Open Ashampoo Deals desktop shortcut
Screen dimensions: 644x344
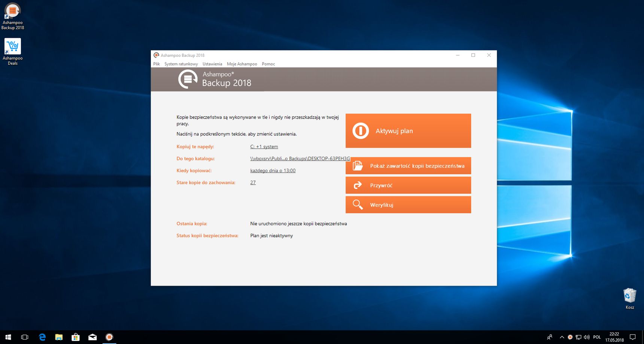(13, 52)
